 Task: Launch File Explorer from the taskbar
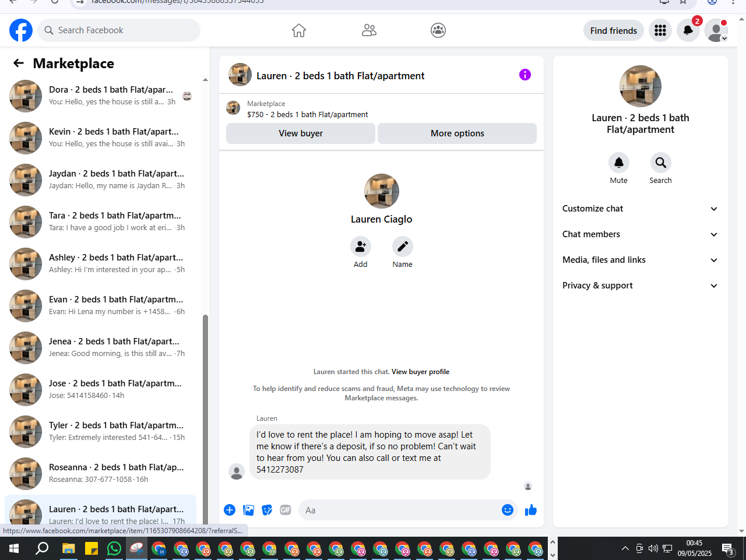coord(69,548)
